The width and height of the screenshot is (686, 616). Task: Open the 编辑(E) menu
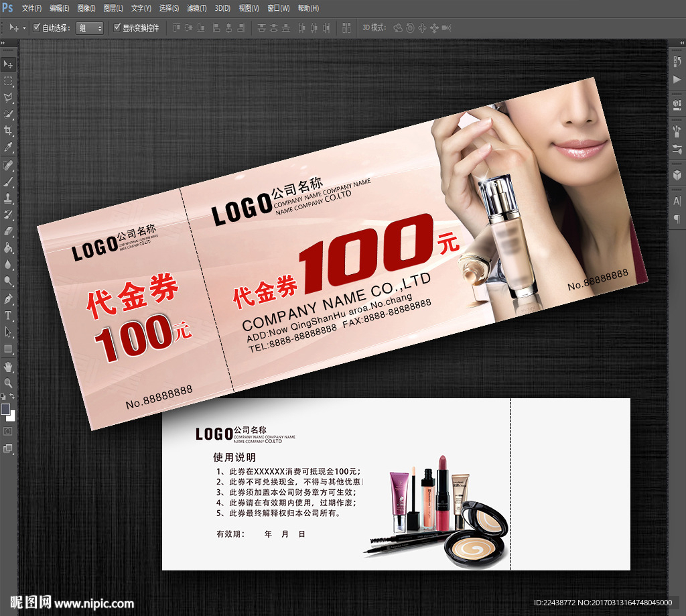60,8
